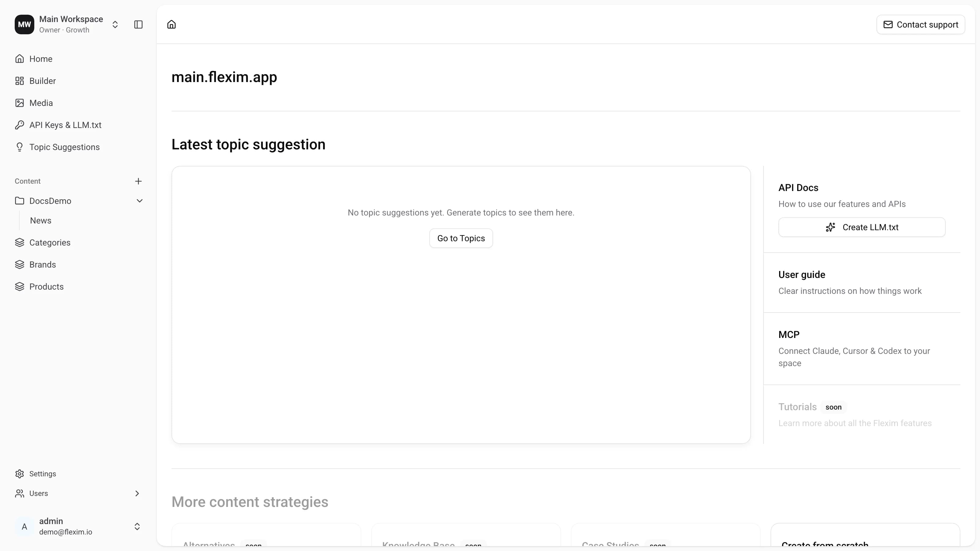Toggle the sidebar panel icon
Image resolution: width=980 pixels, height=551 pixels.
point(138,25)
